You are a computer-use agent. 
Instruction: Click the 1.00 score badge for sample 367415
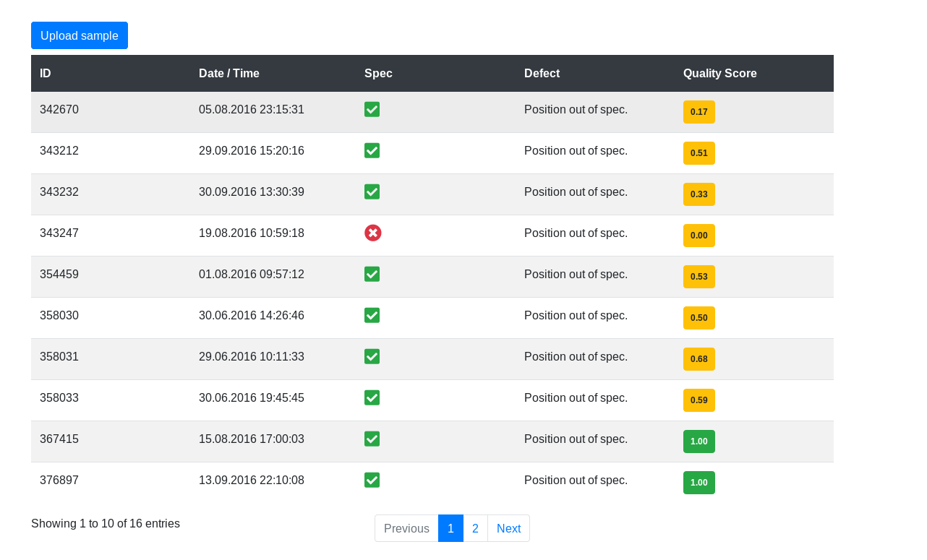coord(699,441)
